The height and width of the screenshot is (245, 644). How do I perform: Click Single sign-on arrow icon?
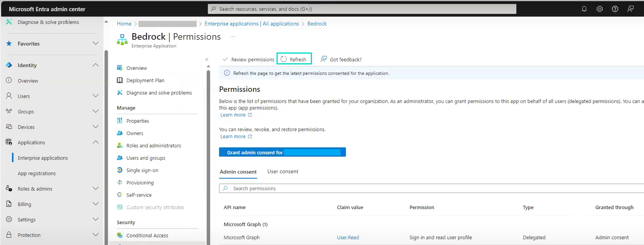[x=120, y=170]
